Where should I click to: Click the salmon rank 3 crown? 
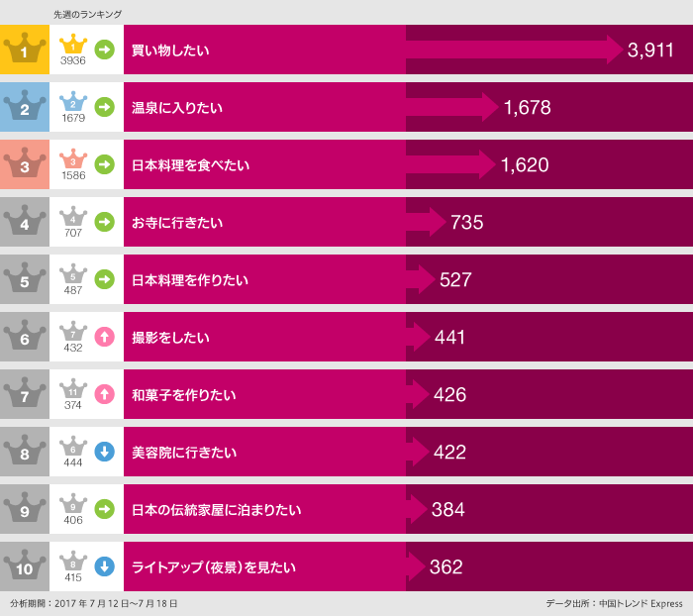tap(25, 164)
